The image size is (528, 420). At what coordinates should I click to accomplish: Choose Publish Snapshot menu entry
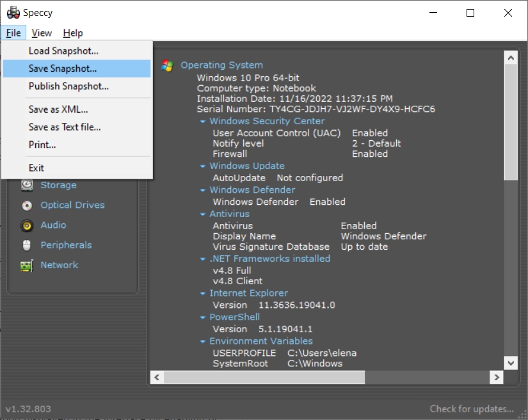77,86
